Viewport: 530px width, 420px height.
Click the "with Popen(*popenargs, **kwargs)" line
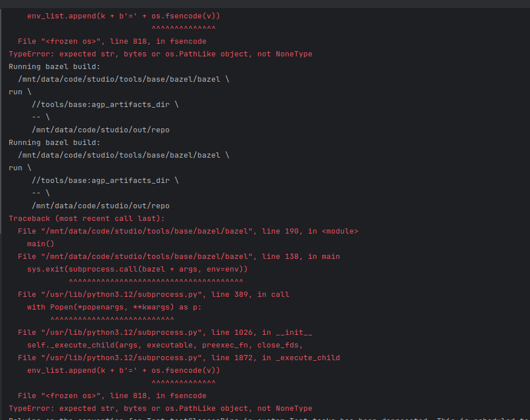114,307
